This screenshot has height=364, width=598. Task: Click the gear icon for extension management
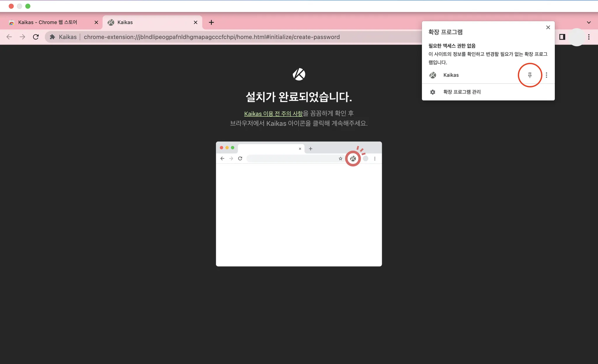[x=433, y=92]
